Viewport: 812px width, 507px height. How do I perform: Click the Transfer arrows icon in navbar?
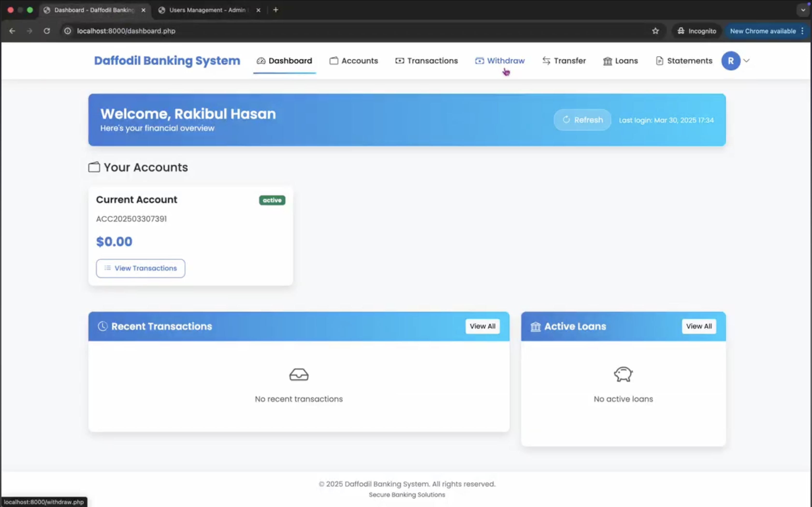[x=546, y=61]
